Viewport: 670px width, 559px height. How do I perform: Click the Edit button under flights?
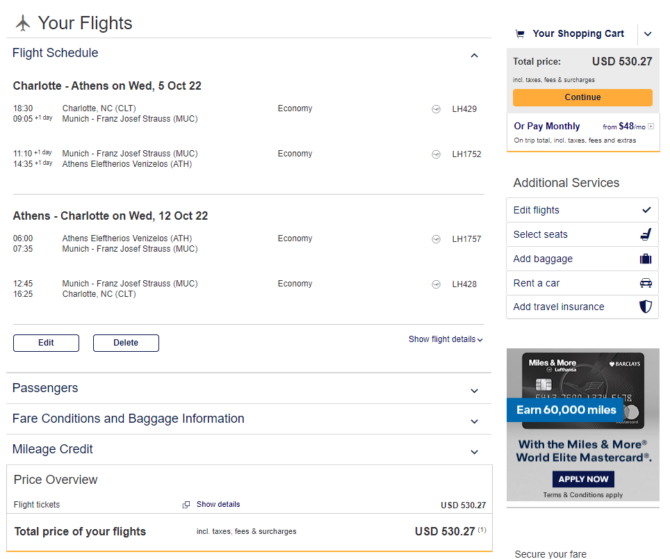(x=46, y=343)
